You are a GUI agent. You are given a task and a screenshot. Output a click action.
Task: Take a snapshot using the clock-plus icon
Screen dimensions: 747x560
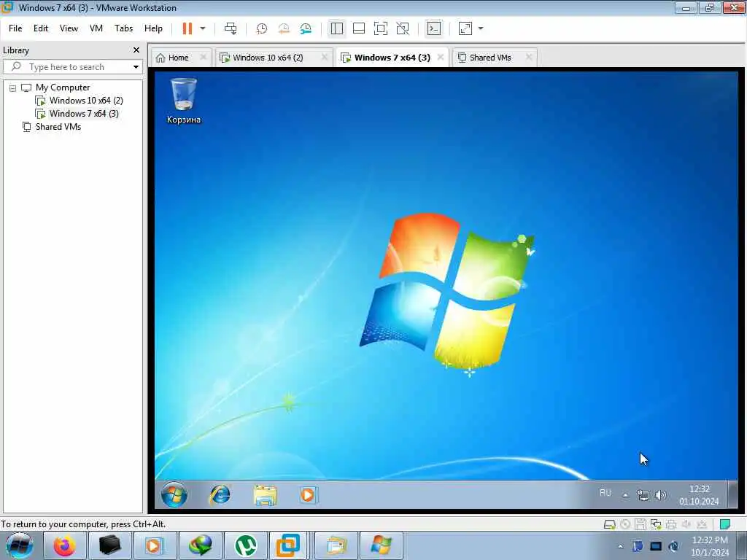click(x=262, y=28)
